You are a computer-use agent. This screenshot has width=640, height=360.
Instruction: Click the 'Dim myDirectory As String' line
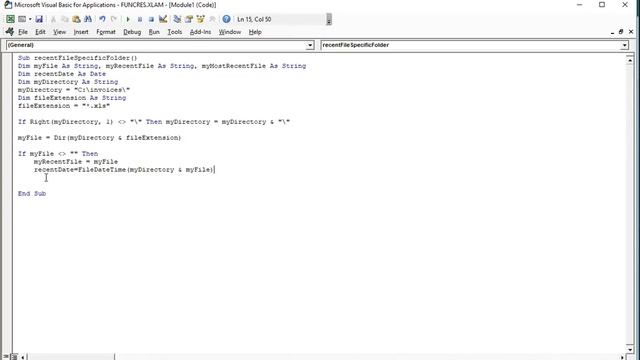click(68, 82)
